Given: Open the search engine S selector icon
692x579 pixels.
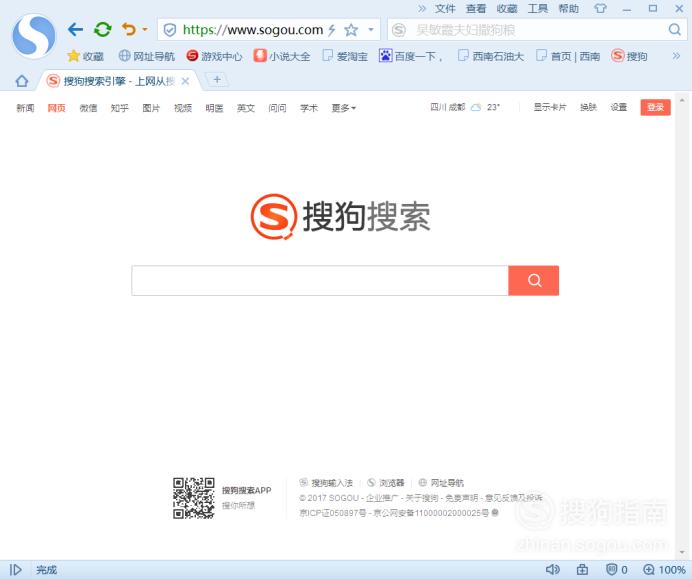Looking at the screenshot, I should coord(399,30).
